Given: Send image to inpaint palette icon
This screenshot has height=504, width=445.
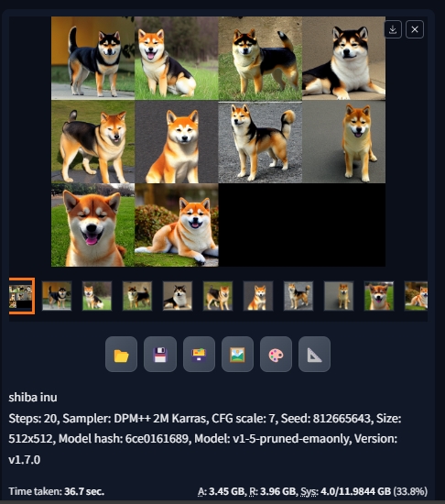Looking at the screenshot, I should [x=276, y=355].
